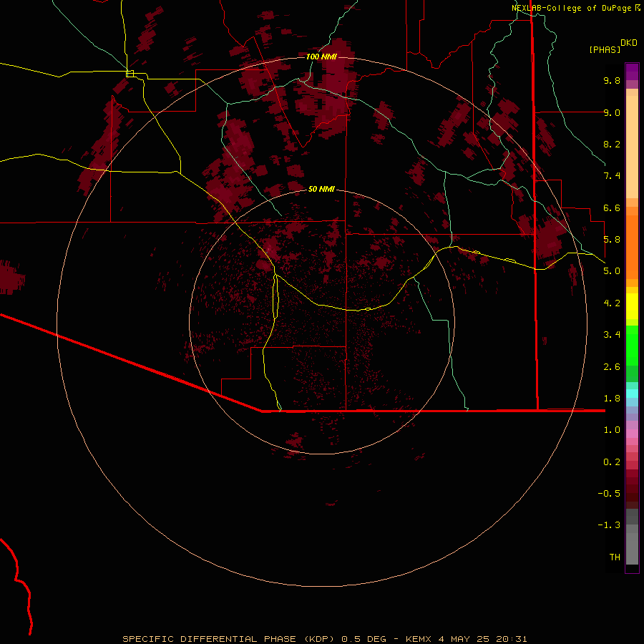Click the 8.2 scale value
644x644 pixels.
click(612, 144)
